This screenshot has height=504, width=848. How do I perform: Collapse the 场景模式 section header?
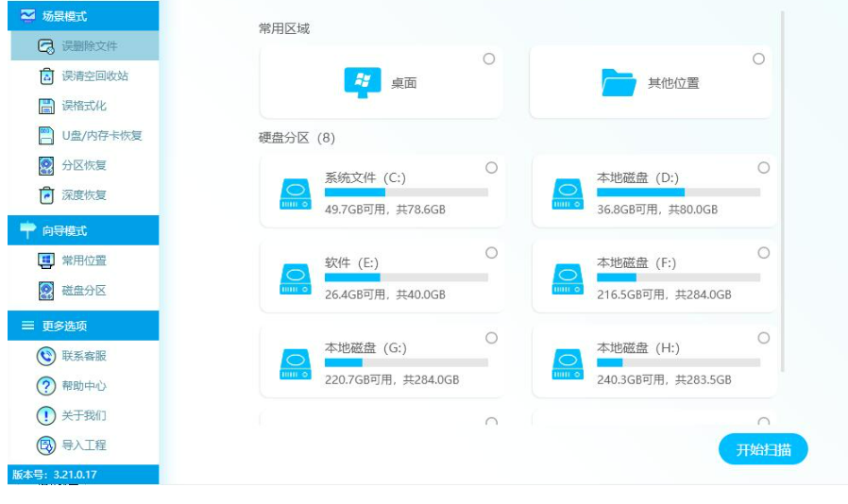click(x=83, y=16)
